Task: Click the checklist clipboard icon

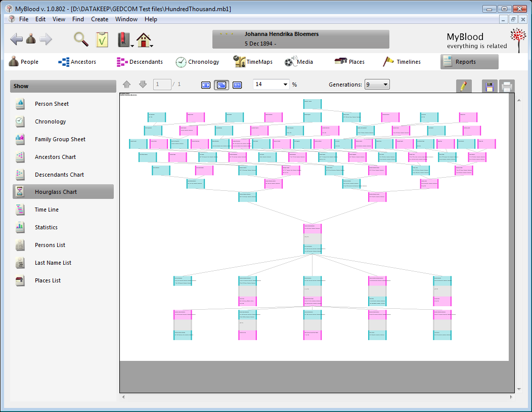Action: [x=102, y=39]
